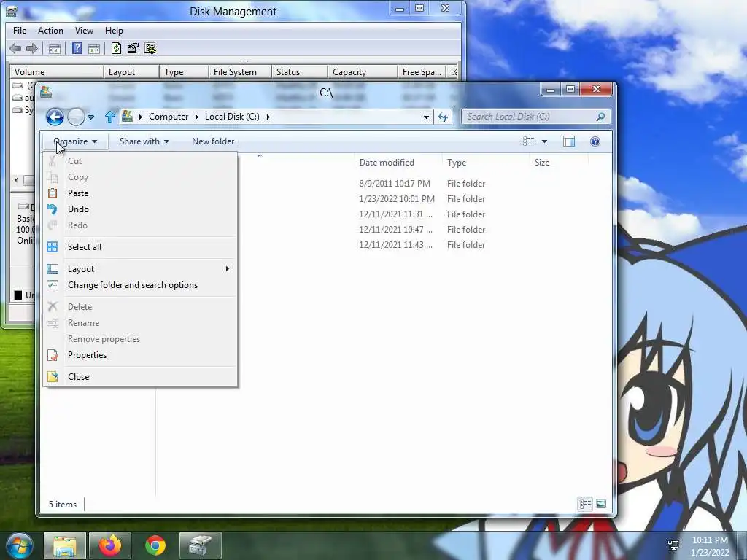Choose Properties in the Organize menu

click(140, 355)
